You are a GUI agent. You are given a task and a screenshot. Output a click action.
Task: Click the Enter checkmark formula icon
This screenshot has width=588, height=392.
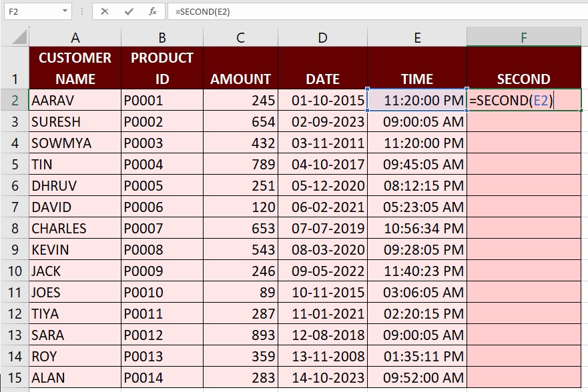[129, 12]
